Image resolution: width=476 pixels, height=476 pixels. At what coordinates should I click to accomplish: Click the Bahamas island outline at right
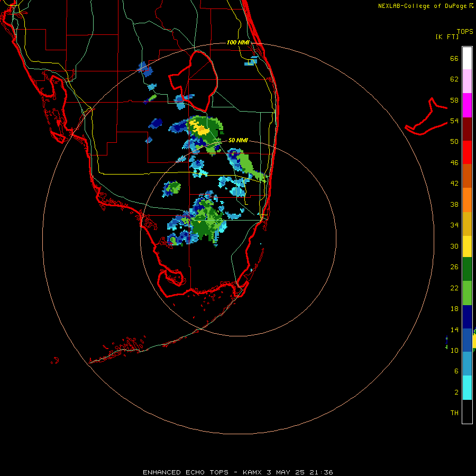[x=426, y=116]
